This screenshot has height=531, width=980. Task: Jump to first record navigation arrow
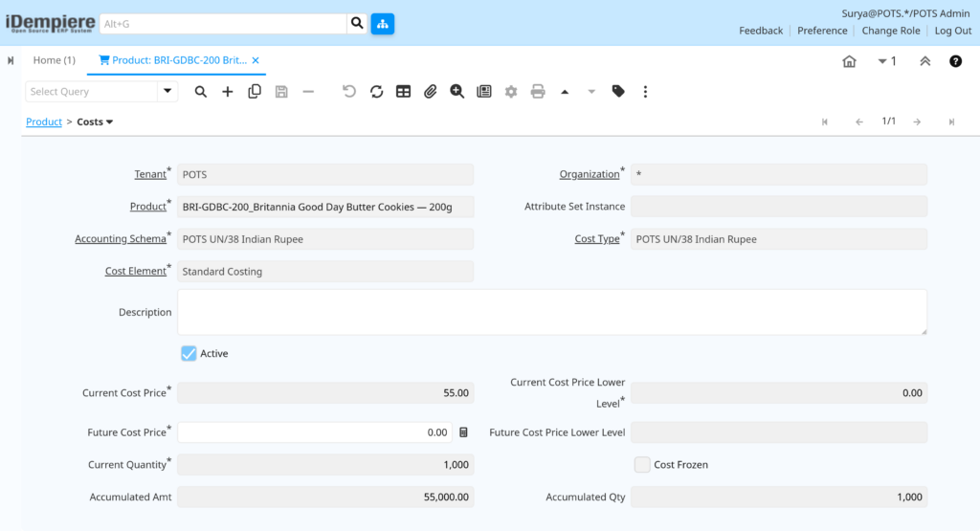[x=824, y=122]
